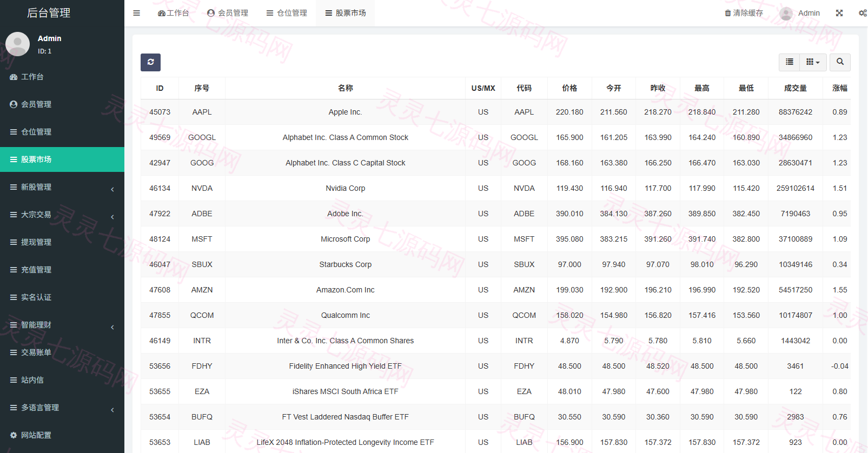The height and width of the screenshot is (453, 868).
Task: Click the Microsoft Corp row name
Action: [345, 239]
